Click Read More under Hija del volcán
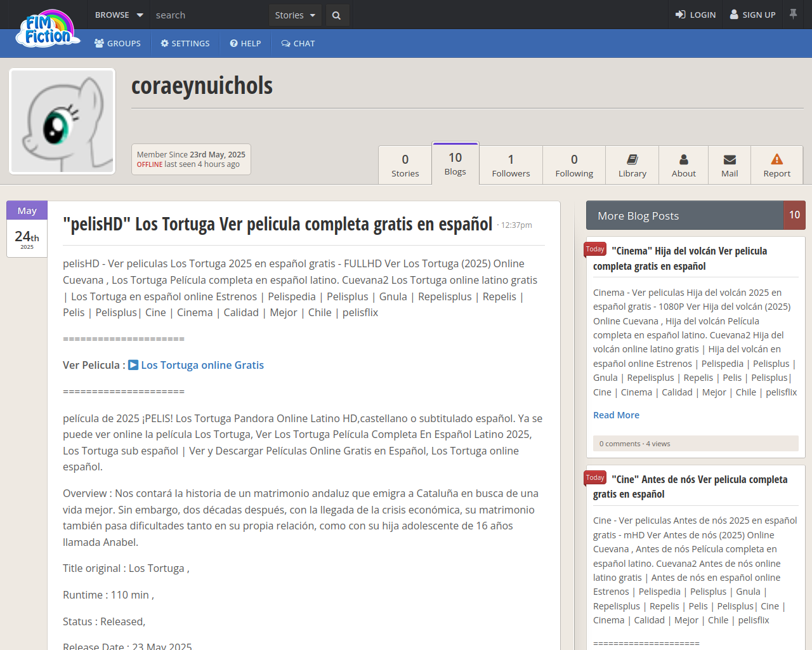Image resolution: width=812 pixels, height=650 pixels. [x=616, y=415]
